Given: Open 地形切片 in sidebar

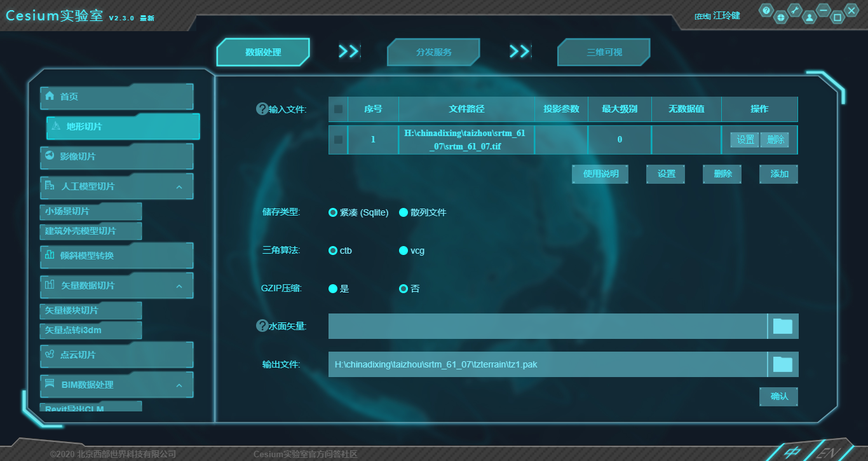Looking at the screenshot, I should [123, 127].
